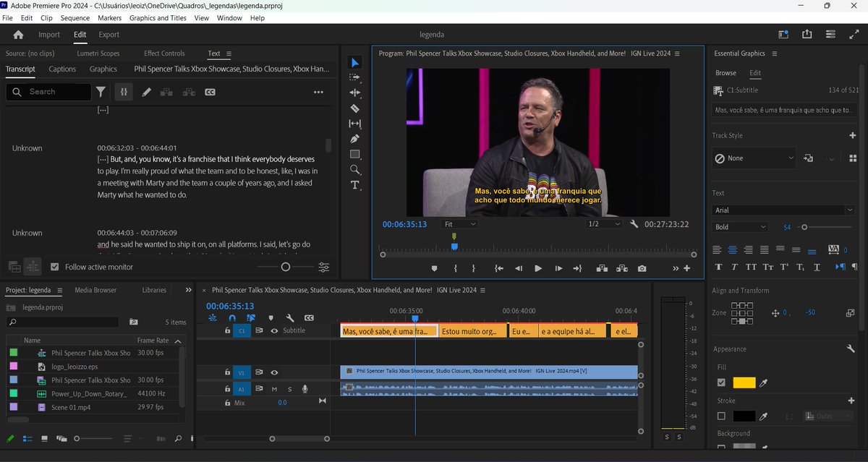
Task: Select the Razor tool
Action: (x=355, y=108)
